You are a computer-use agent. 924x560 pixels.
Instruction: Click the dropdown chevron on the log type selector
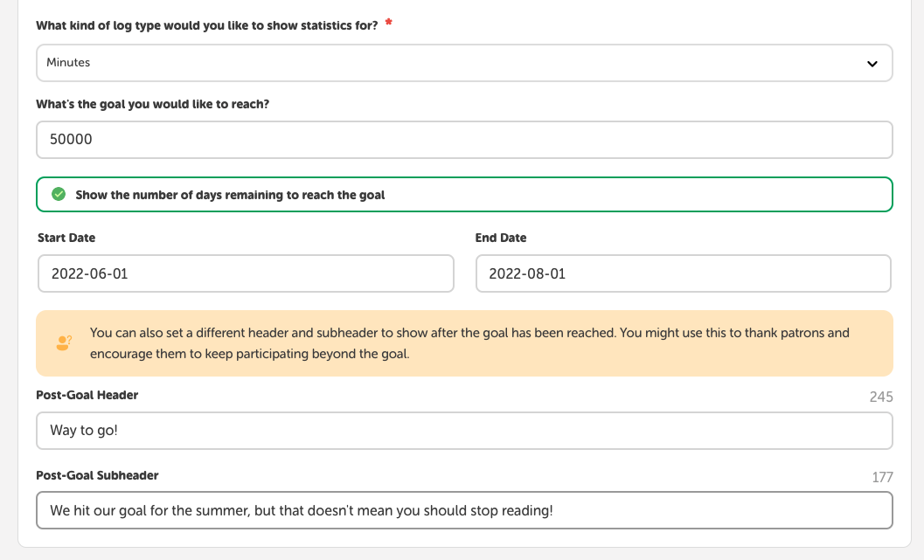872,62
